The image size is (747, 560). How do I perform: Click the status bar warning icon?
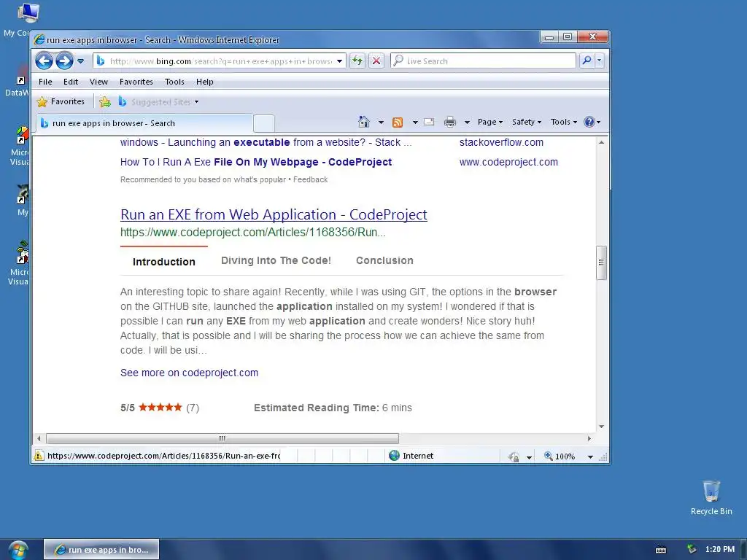pyautogui.click(x=39, y=456)
